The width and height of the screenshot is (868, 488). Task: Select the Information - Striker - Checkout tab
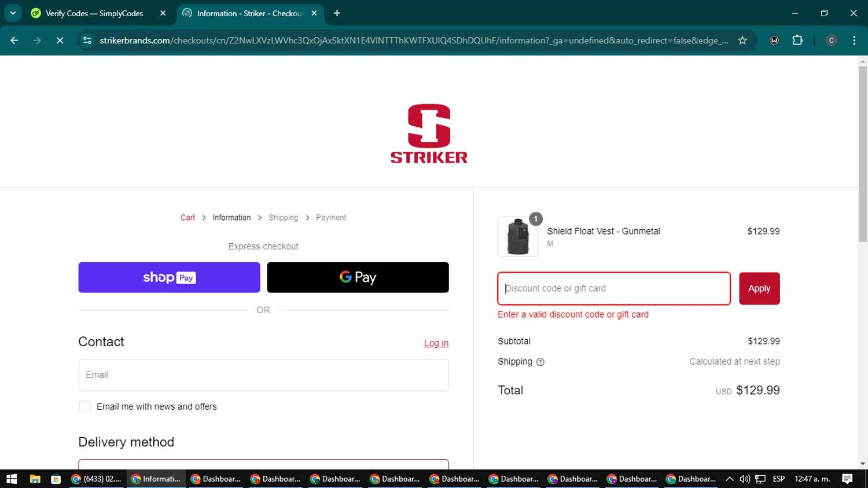(250, 13)
